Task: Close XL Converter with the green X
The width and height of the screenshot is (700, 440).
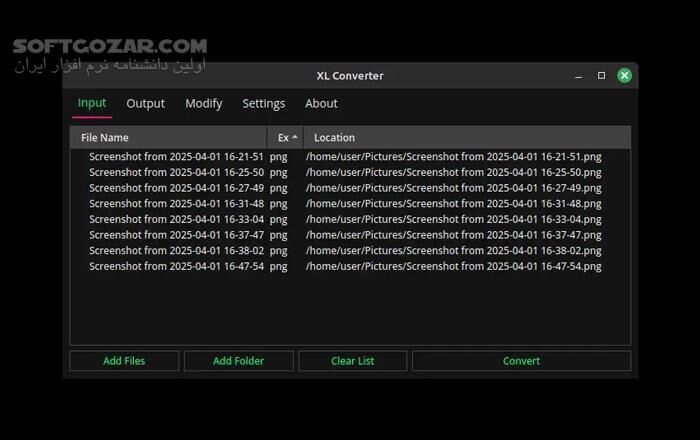Action: 624,76
